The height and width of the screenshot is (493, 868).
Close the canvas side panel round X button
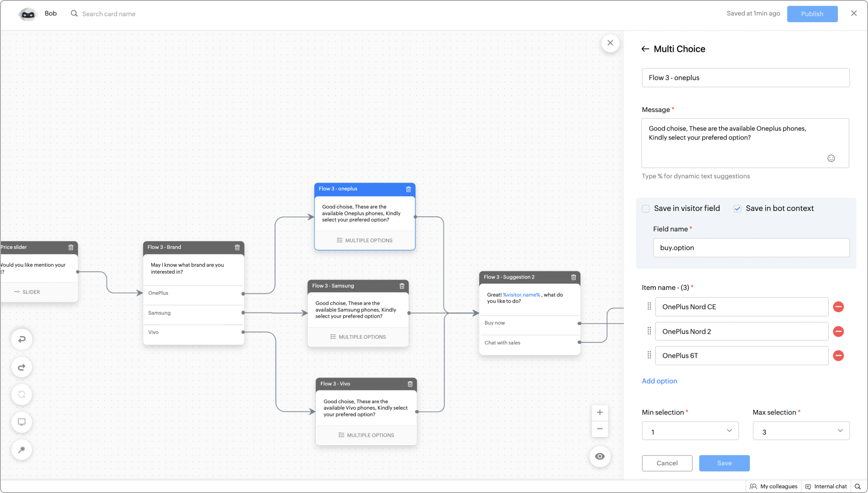point(610,43)
